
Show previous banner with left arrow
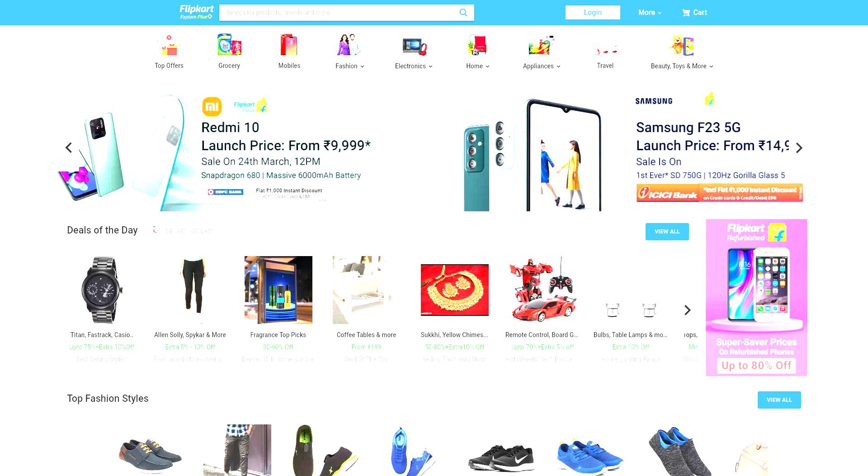click(x=69, y=148)
